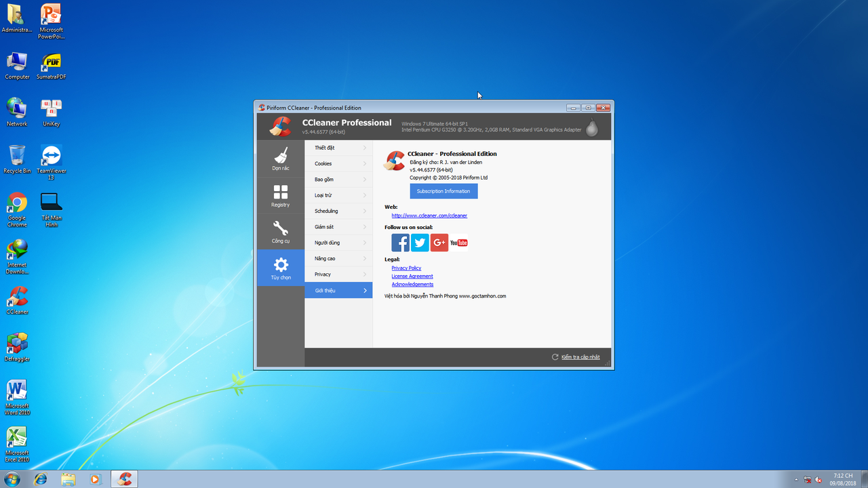Open the Nâng cao advanced page
The image size is (868, 488).
click(x=338, y=258)
